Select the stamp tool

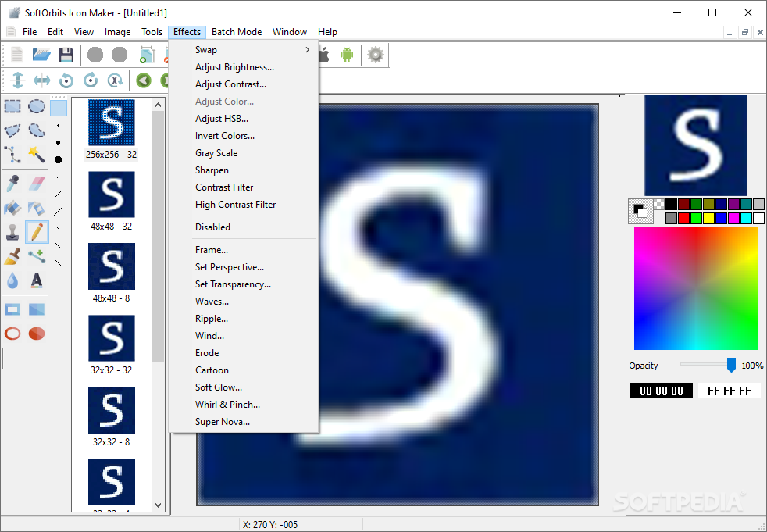12,232
